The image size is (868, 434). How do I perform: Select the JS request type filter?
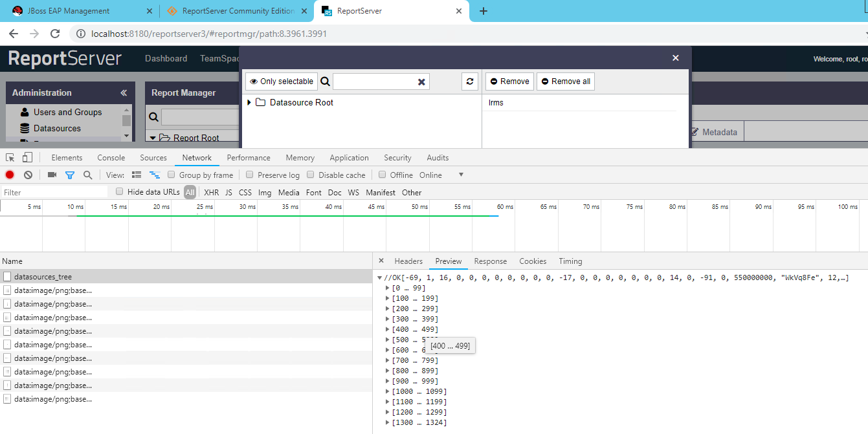click(228, 192)
